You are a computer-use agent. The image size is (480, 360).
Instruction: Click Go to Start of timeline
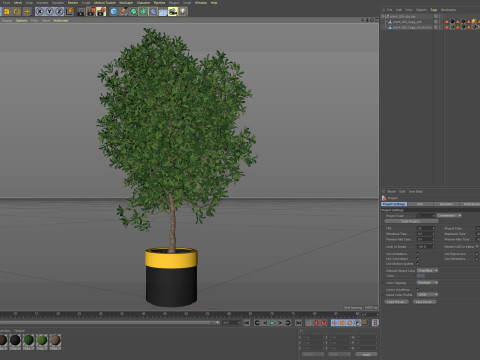pos(247,323)
